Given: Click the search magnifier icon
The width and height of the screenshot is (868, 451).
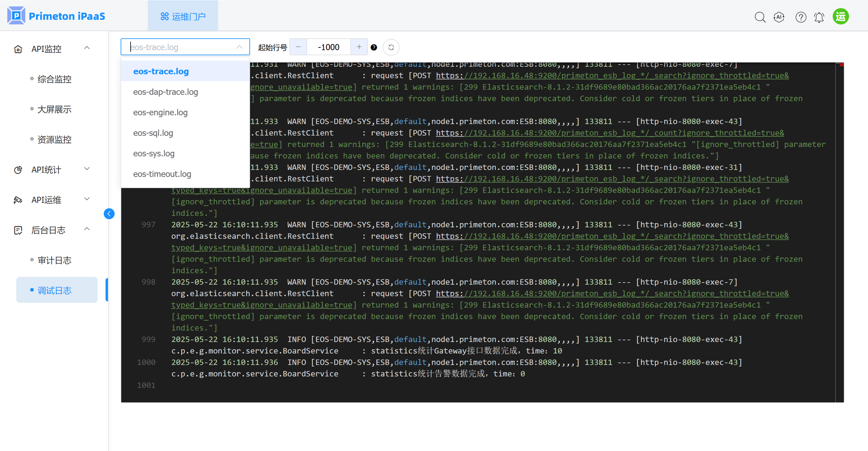Looking at the screenshot, I should coord(760,17).
